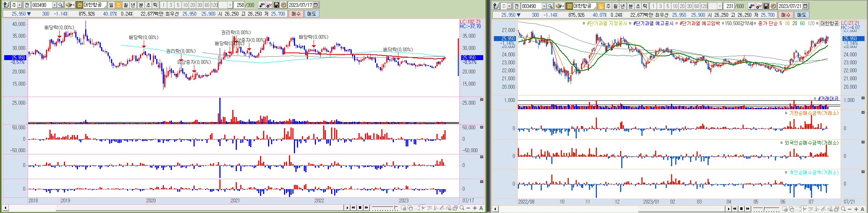Click the 매도 sell button in left chart
This screenshot has width=868, height=213.
311,14
